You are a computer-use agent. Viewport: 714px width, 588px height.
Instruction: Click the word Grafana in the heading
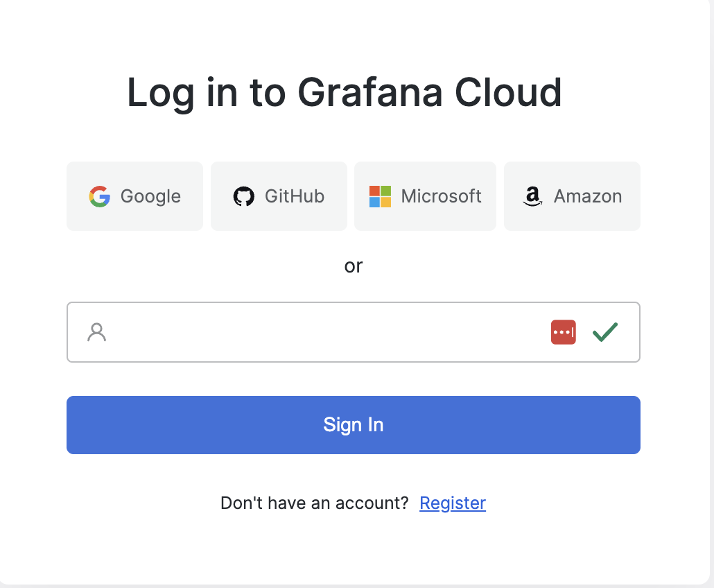point(369,92)
